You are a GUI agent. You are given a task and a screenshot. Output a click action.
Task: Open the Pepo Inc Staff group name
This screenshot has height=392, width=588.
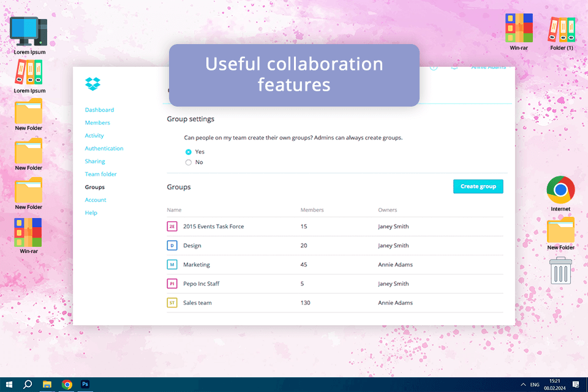(201, 284)
